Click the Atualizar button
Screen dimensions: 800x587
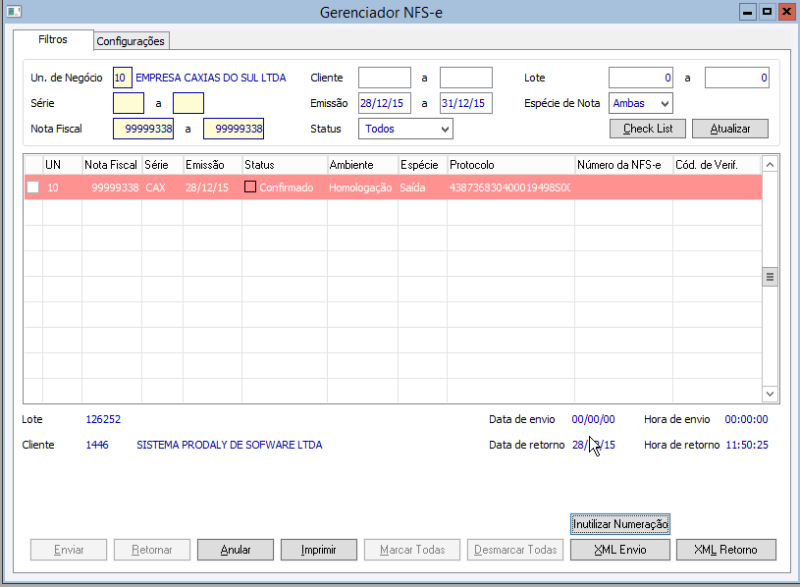click(x=730, y=129)
